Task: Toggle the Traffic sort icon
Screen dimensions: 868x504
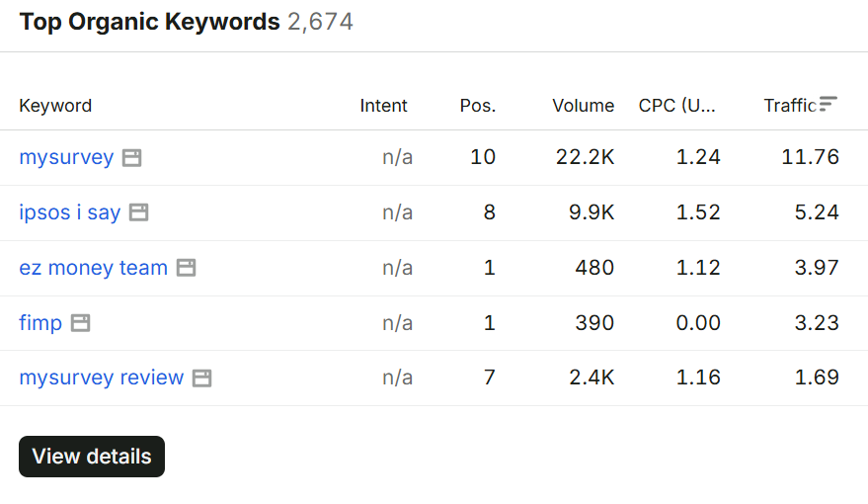Action: click(x=829, y=104)
